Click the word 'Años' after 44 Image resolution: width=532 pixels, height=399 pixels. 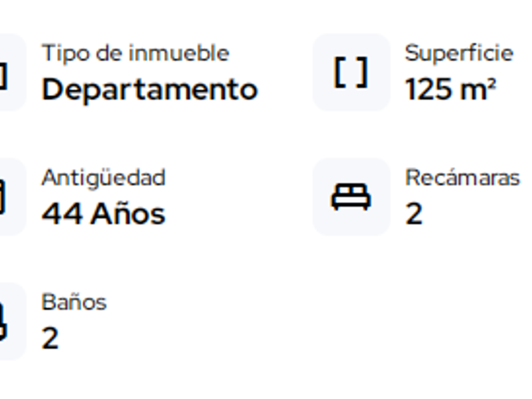click(127, 214)
